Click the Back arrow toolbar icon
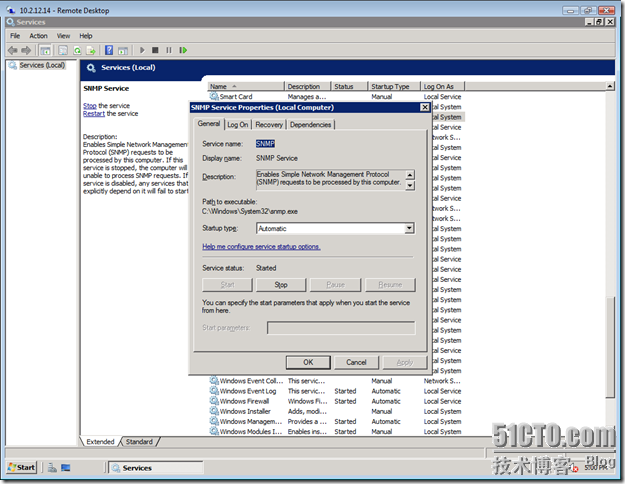 [12, 50]
